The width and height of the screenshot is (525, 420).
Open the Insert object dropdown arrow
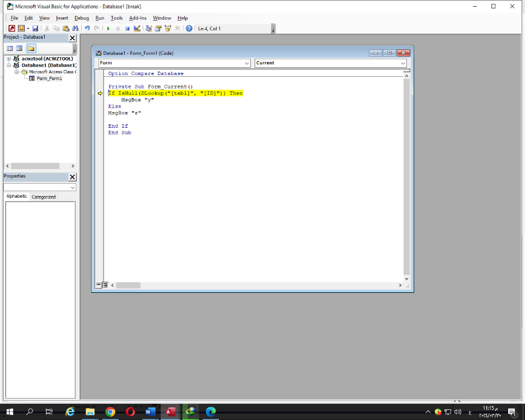[28, 29]
